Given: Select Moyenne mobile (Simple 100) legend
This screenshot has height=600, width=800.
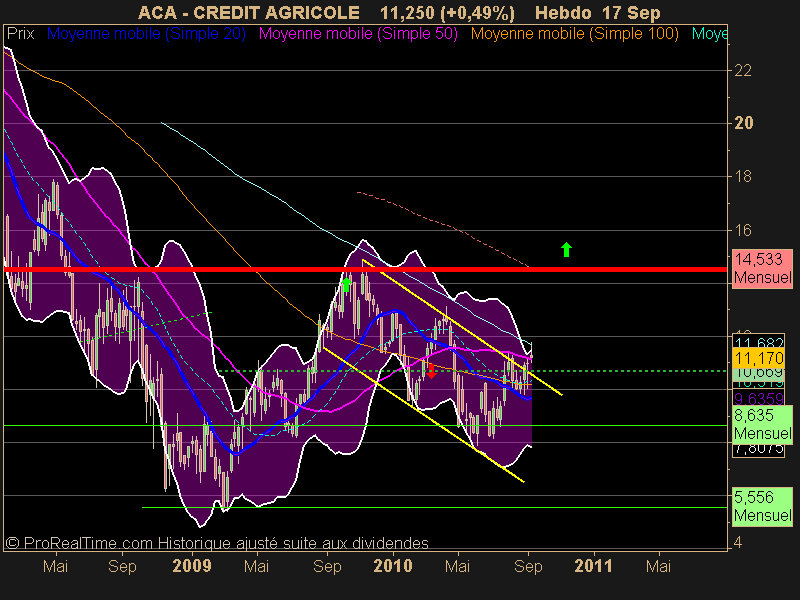Looking at the screenshot, I should tap(574, 34).
